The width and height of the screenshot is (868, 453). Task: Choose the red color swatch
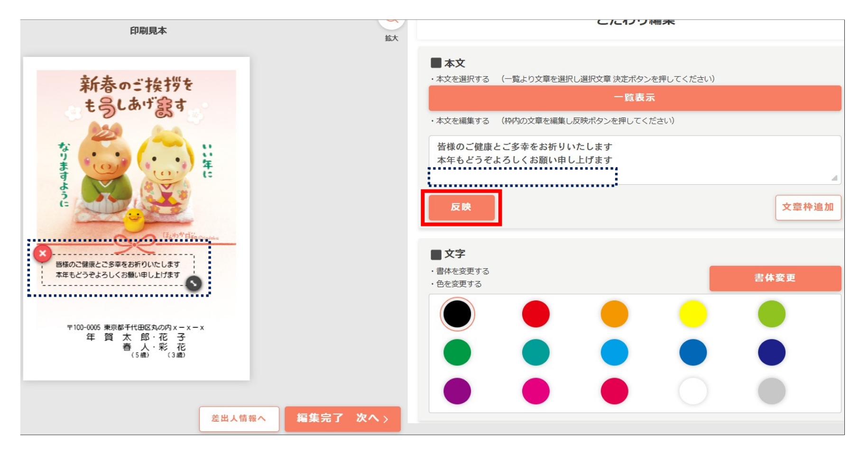pyautogui.click(x=535, y=313)
